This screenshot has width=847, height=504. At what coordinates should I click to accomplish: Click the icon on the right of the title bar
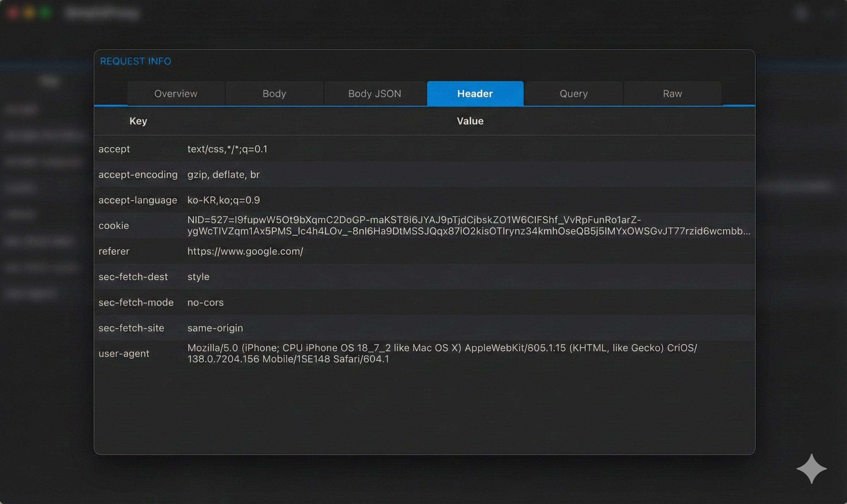click(x=802, y=14)
